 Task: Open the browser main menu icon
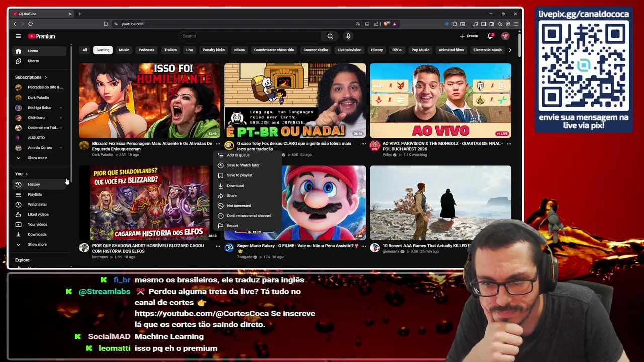516,24
